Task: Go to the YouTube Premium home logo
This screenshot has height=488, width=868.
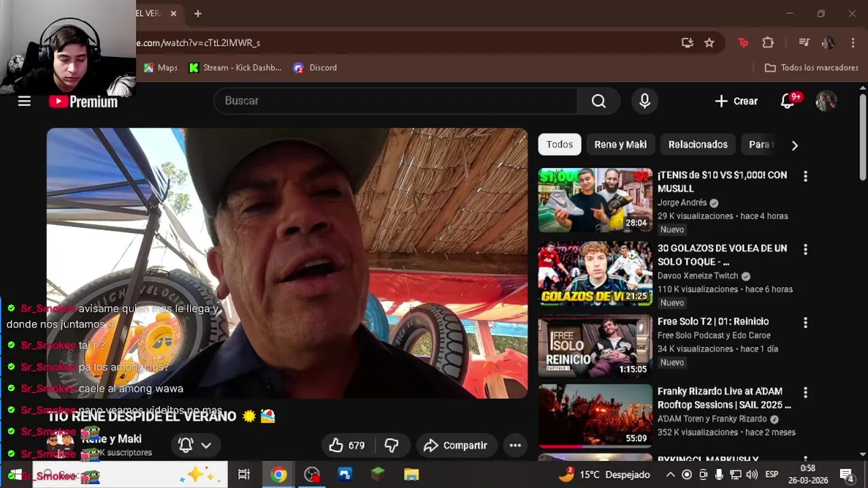Action: (x=83, y=102)
